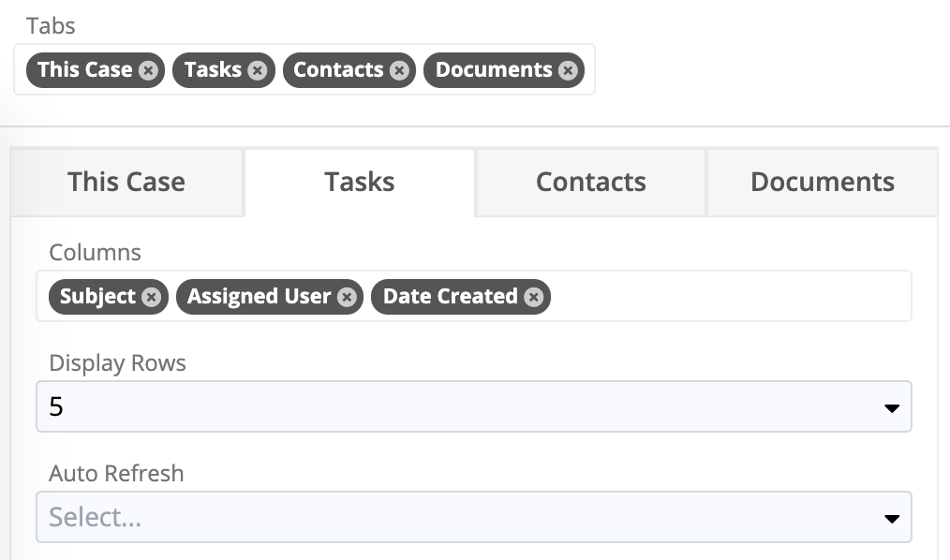Remove the Subject column tag
This screenshot has height=560, width=950.
click(x=151, y=297)
